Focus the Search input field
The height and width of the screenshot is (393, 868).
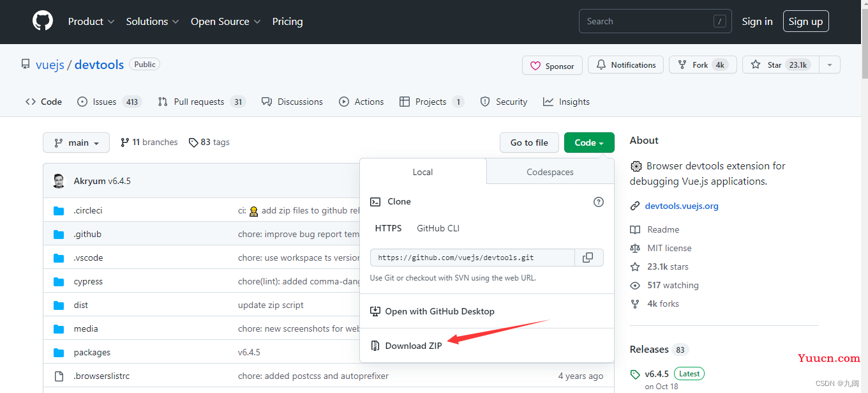click(x=655, y=21)
